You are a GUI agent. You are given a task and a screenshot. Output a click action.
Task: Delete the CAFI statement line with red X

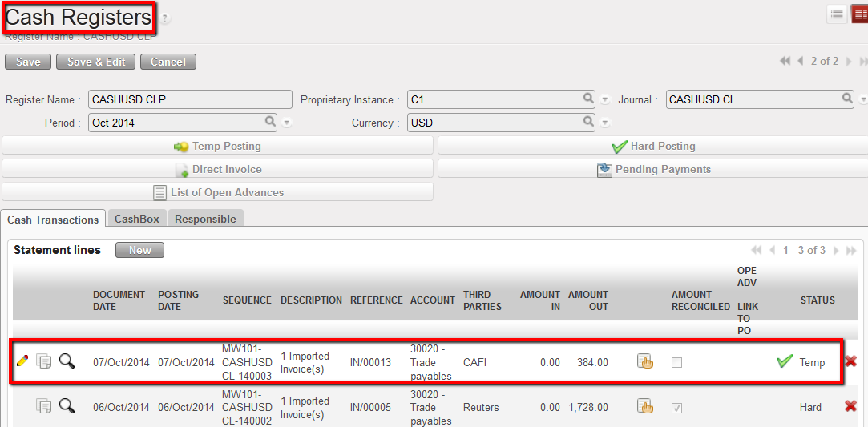[x=850, y=361]
